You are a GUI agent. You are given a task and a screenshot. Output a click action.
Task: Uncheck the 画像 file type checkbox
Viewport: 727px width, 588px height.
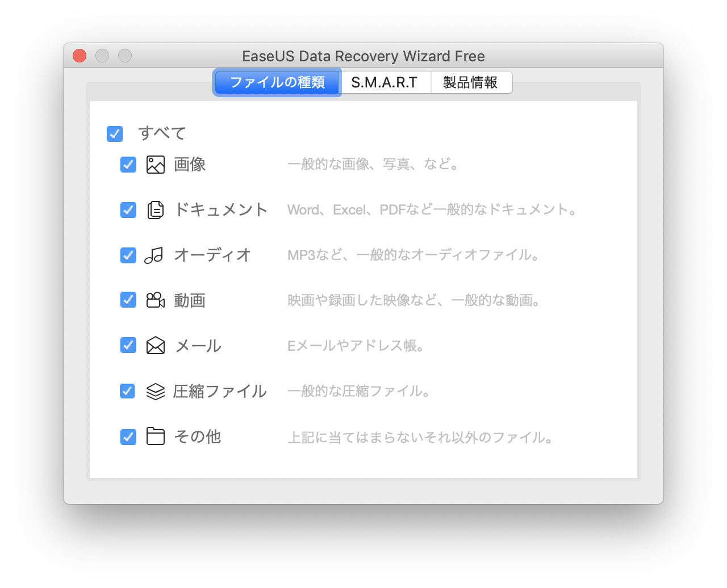pyautogui.click(x=128, y=165)
